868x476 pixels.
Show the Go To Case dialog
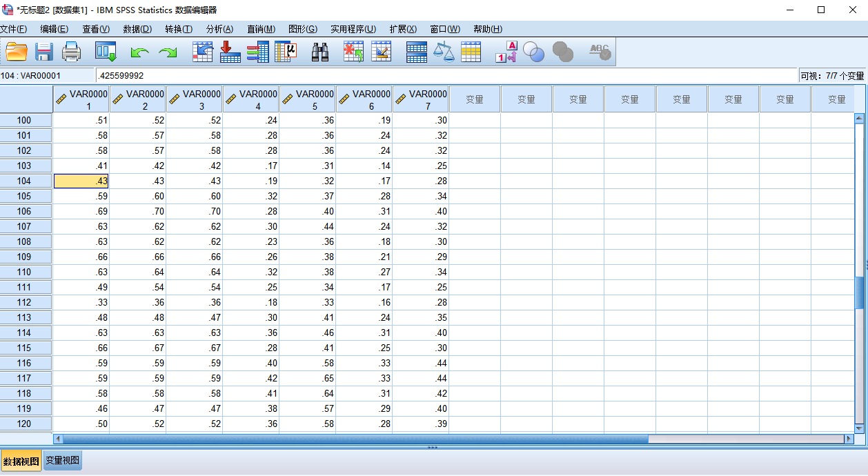[202, 51]
